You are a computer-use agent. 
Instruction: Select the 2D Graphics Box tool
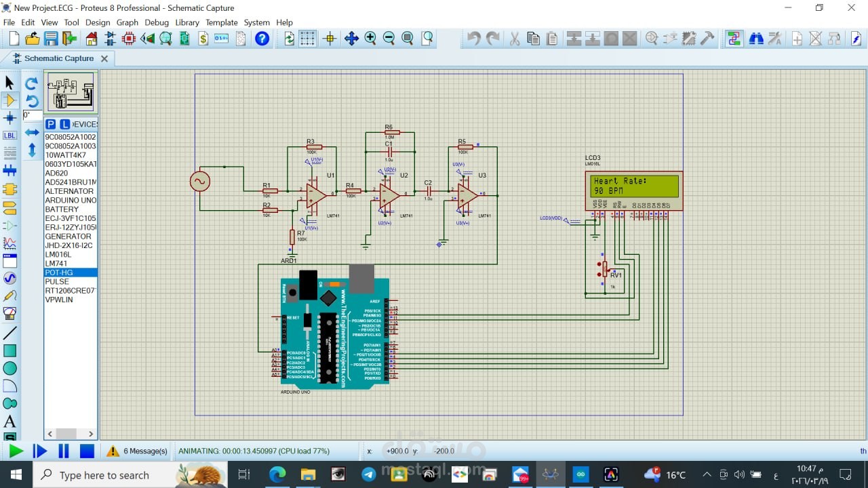point(9,350)
